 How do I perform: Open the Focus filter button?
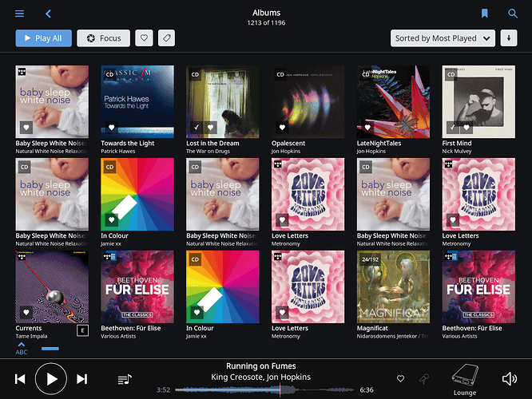point(104,38)
